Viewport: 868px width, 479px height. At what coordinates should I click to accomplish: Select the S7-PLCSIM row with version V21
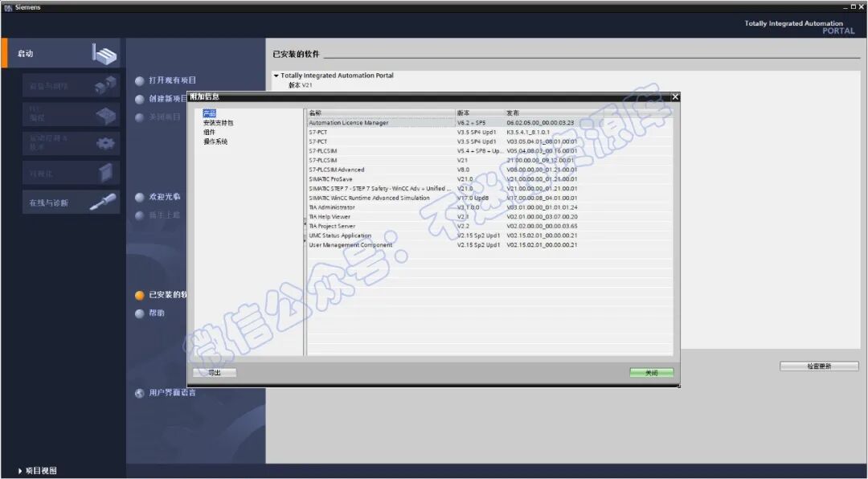click(x=490, y=160)
